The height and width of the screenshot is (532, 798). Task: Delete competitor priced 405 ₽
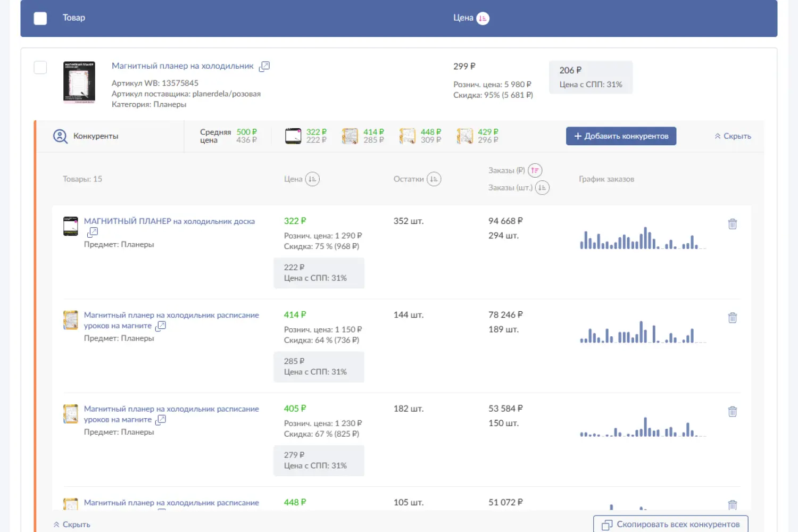pyautogui.click(x=733, y=411)
